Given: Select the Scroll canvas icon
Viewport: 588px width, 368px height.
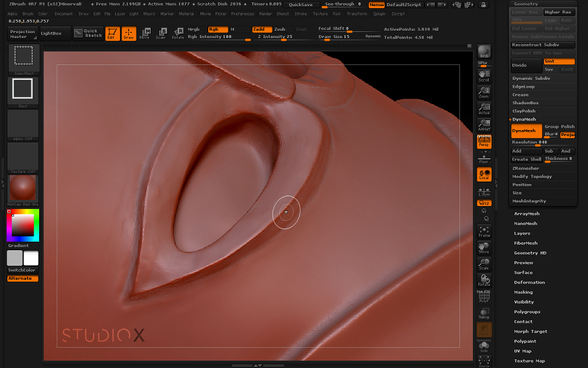Looking at the screenshot, I should (x=484, y=76).
